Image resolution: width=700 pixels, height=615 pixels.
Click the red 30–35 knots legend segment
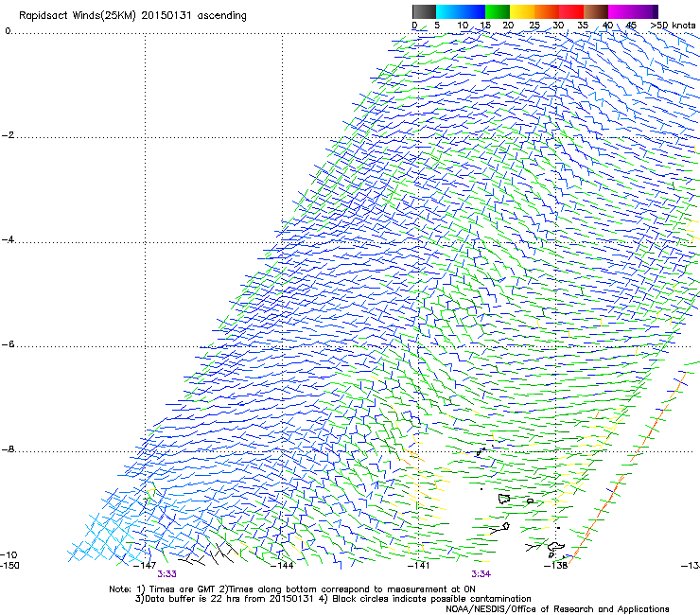(571, 11)
